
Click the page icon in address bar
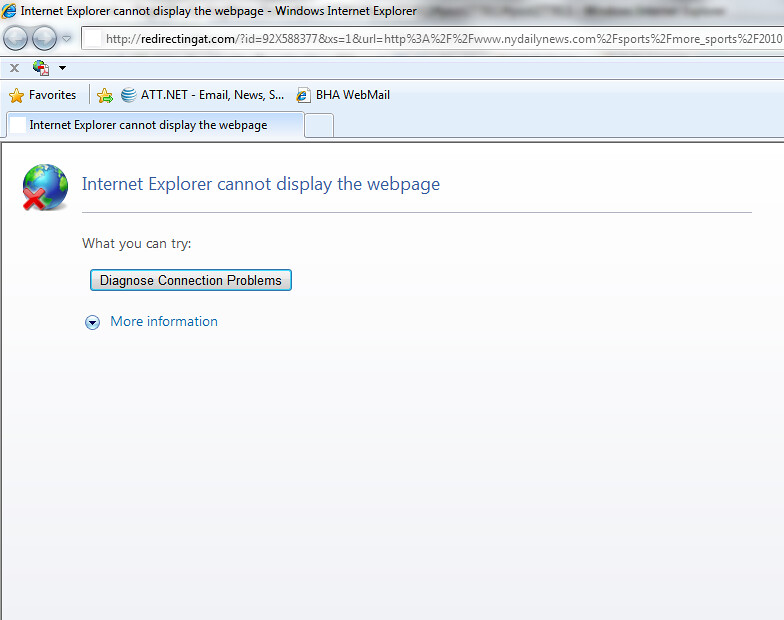[x=93, y=38]
